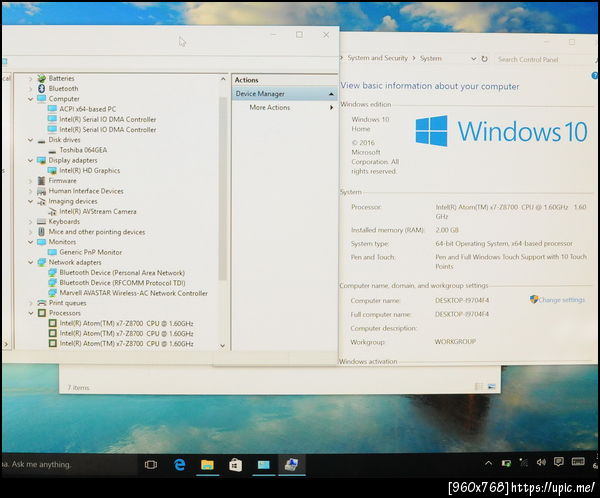Click the device tree vertical scrollbar thumb

coord(222,188)
